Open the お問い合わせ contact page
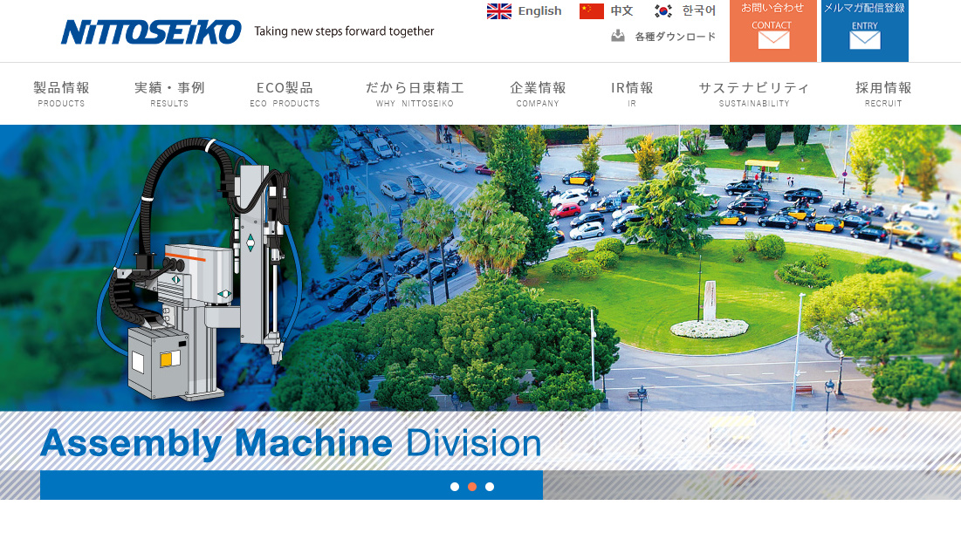The width and height of the screenshot is (961, 560). 772,31
